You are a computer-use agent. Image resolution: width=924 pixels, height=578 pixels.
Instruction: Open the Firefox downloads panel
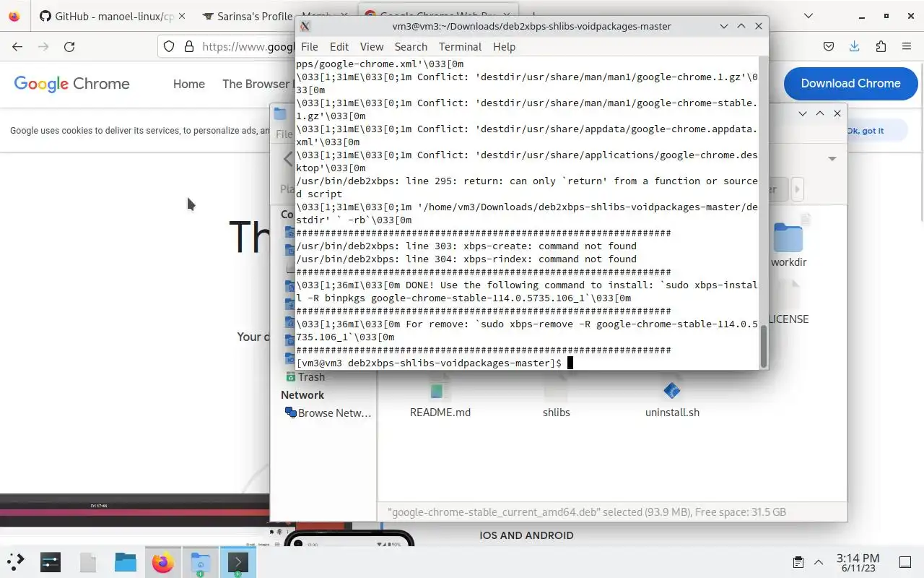pyautogui.click(x=855, y=46)
